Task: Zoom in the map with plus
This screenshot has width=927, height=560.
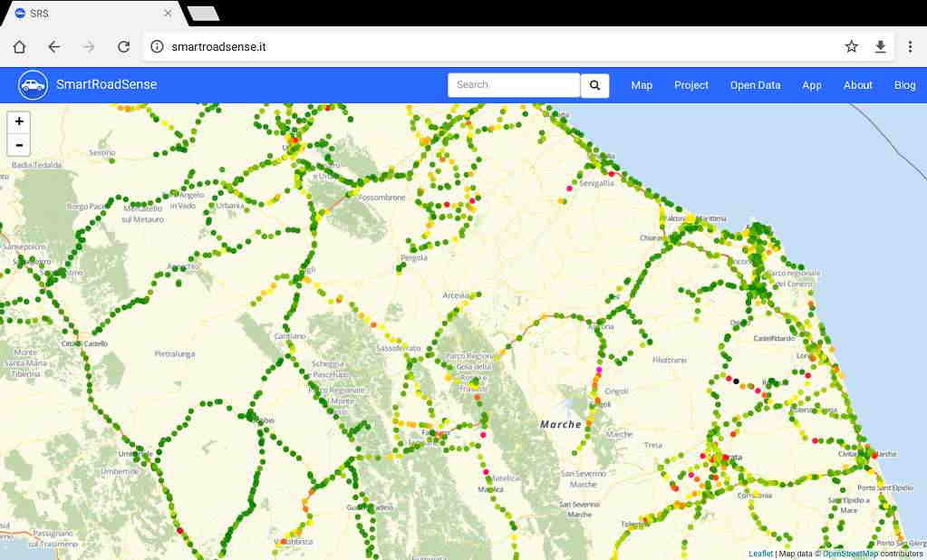Action: 19,121
